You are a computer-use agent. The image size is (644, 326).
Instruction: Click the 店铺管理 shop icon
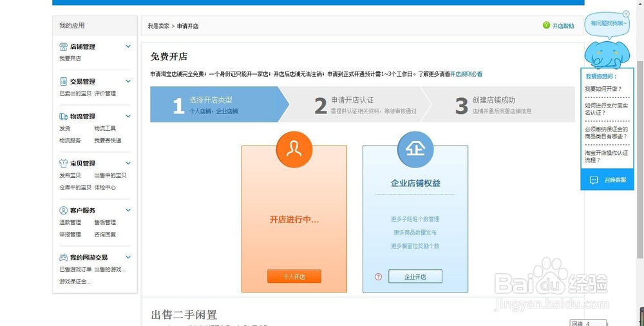pos(63,46)
